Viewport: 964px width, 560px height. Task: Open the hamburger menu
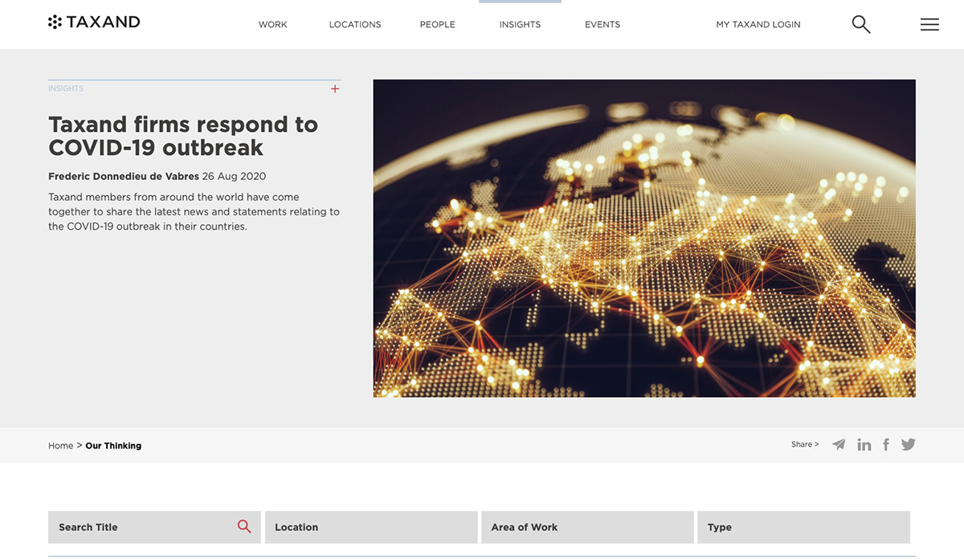(929, 25)
